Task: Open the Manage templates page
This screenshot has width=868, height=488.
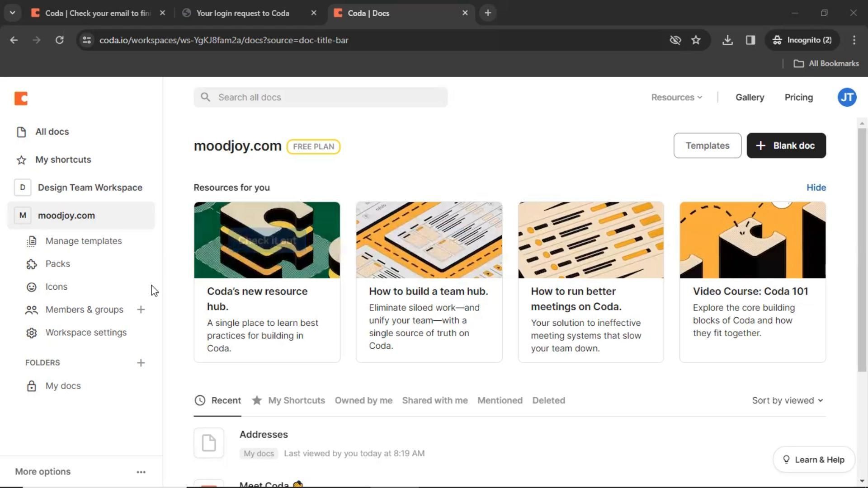Action: tap(83, 241)
